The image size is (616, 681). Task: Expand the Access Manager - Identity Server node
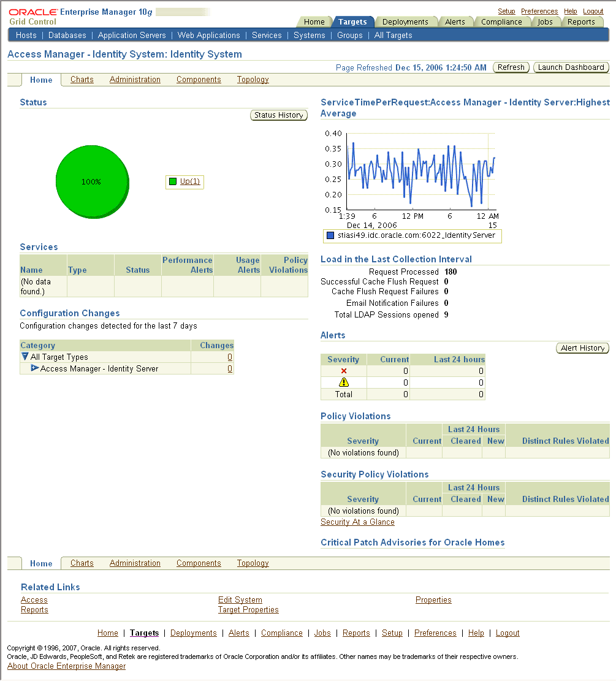36,368
